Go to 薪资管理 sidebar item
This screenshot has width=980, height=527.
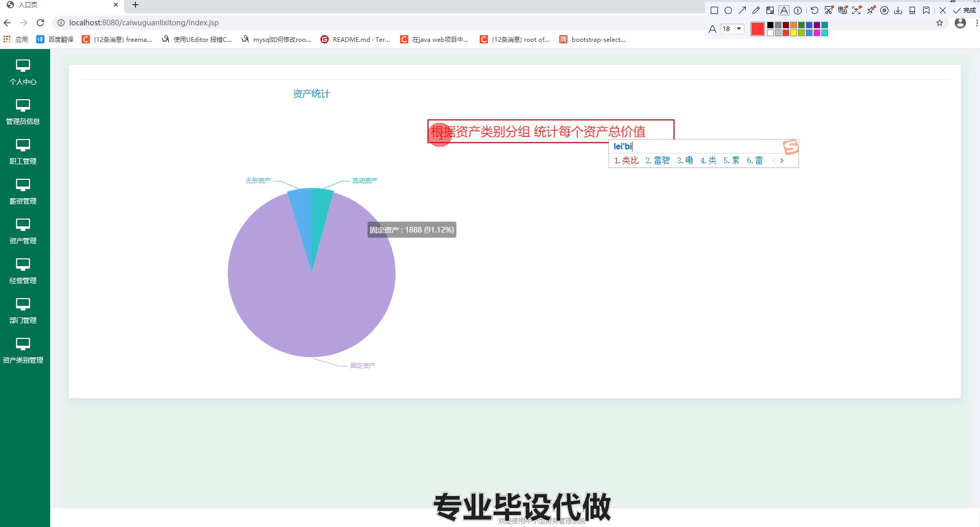[23, 192]
